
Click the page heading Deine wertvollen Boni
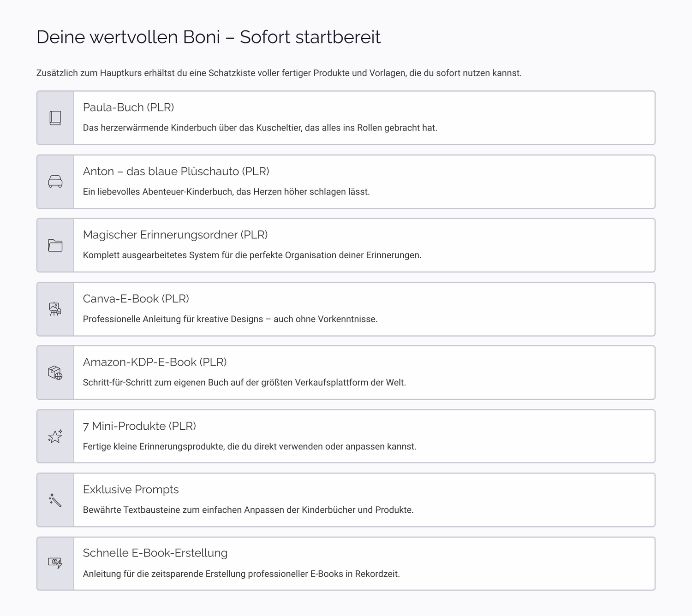point(209,37)
